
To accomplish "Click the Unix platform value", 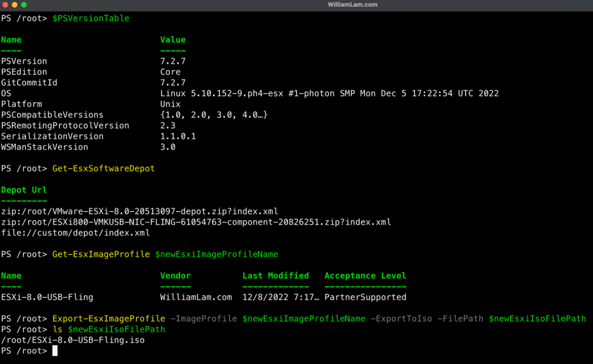I will pyautogui.click(x=170, y=104).
